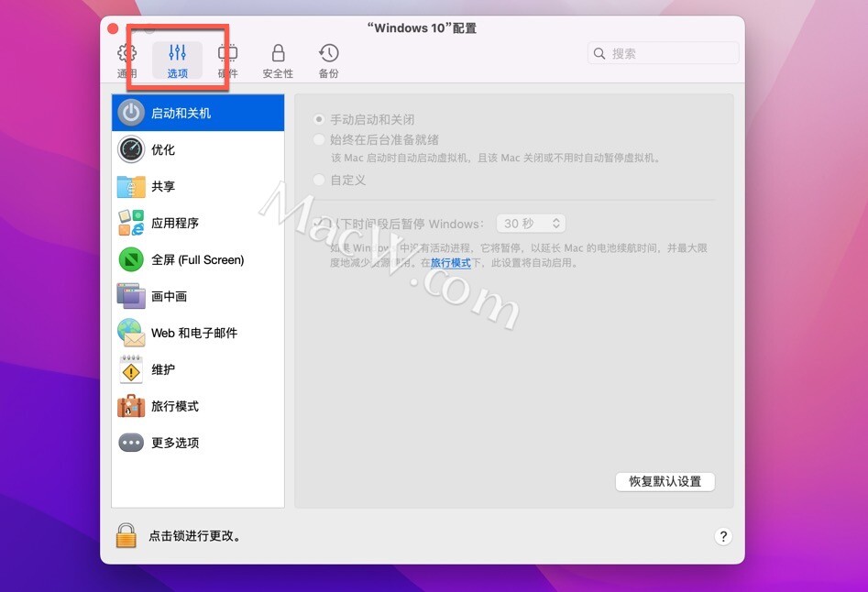
Task: Open help with the question mark button
Action: click(x=723, y=536)
